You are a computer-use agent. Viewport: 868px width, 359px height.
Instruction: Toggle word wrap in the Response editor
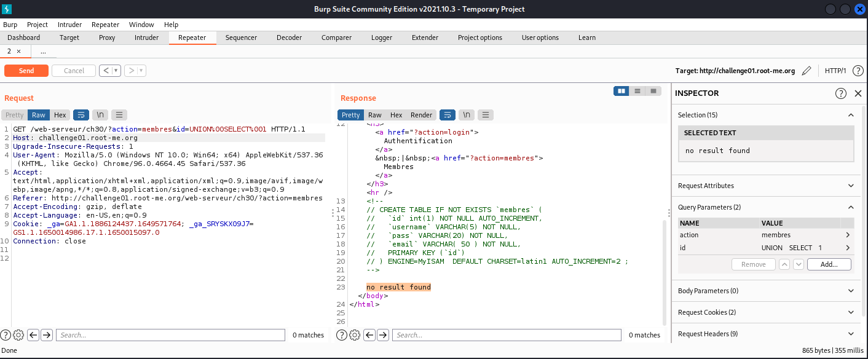point(448,115)
